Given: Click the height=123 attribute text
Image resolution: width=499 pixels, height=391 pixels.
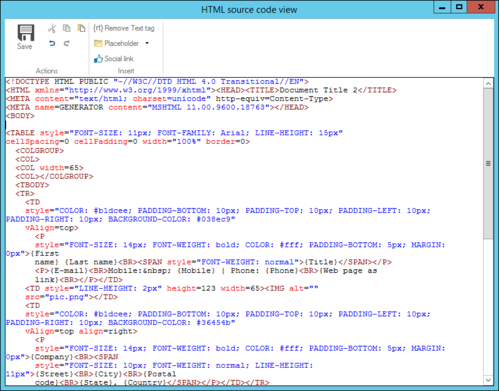Looking at the screenshot, I should pyautogui.click(x=191, y=288).
